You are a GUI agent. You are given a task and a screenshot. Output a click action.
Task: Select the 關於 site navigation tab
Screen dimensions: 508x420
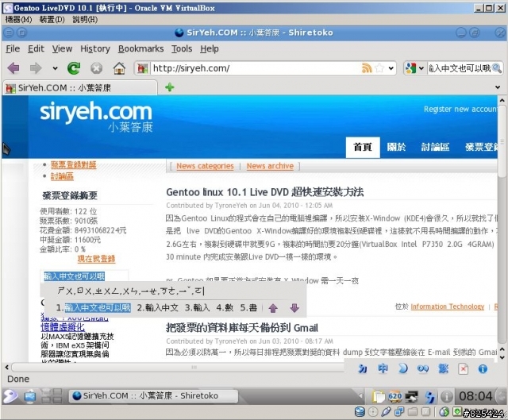396,147
